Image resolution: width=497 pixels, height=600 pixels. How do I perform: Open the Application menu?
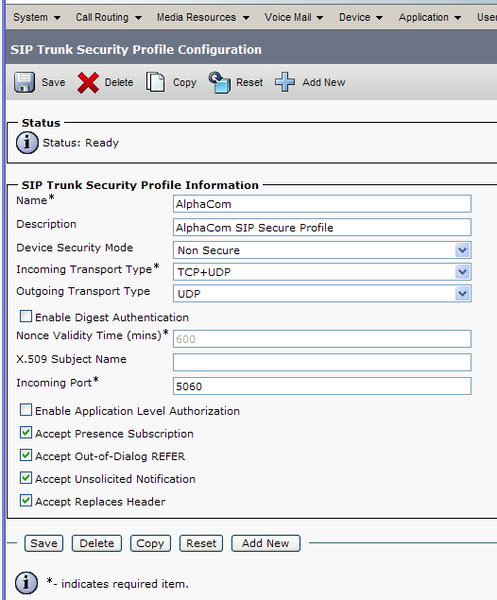click(x=430, y=18)
